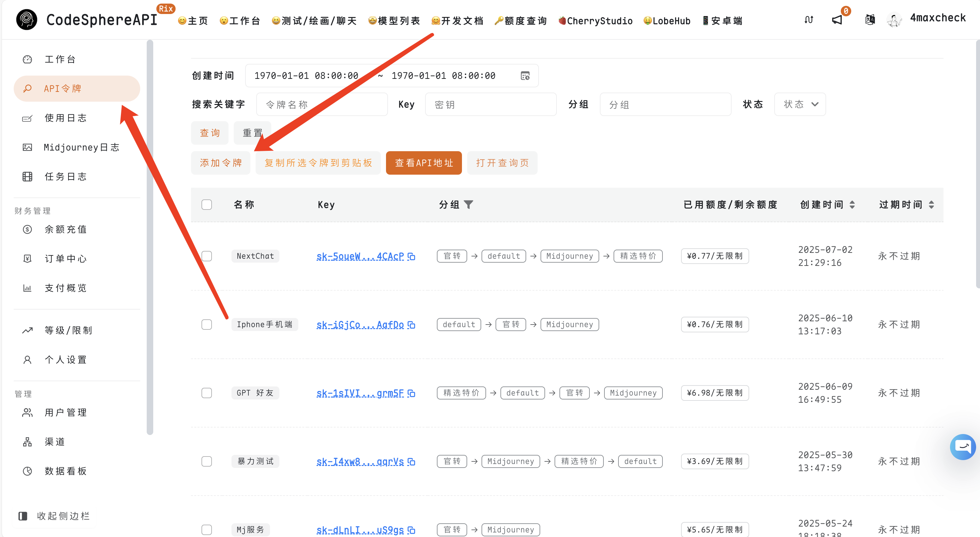The height and width of the screenshot is (537, 980).
Task: Click the language translation icon
Action: [870, 20]
